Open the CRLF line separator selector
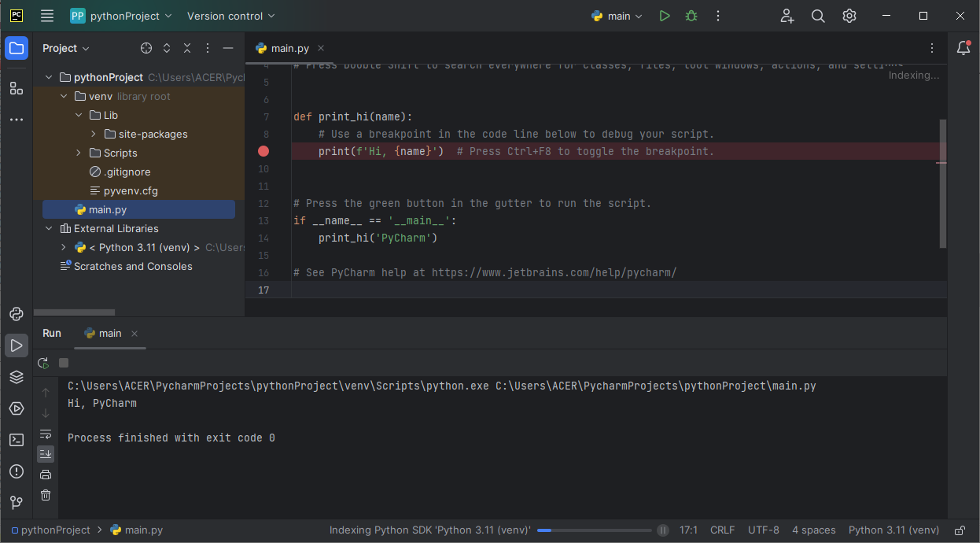 723,530
